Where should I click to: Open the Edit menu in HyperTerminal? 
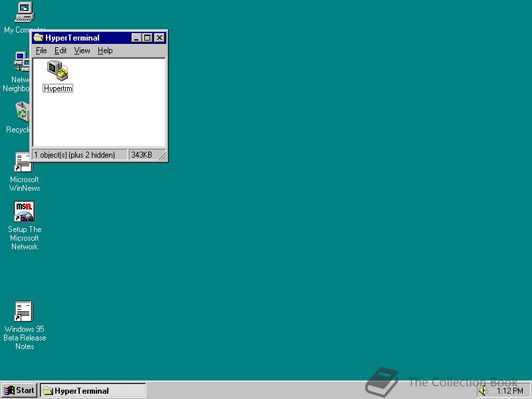61,51
